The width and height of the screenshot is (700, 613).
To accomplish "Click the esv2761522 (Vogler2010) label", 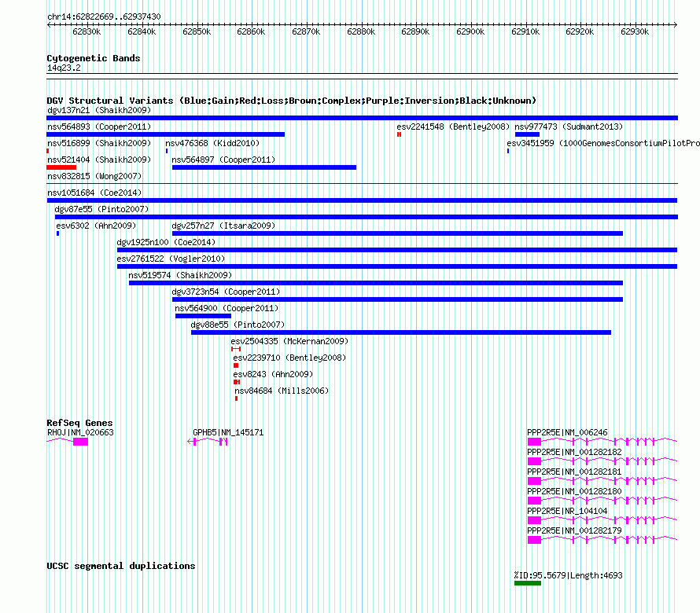I will [x=171, y=259].
